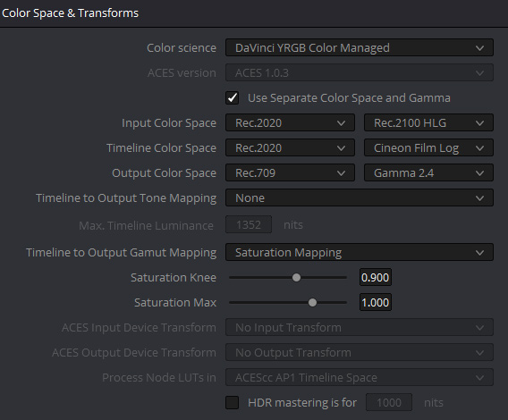The image size is (508, 420).
Task: Click the Input Color Space label
Action: click(x=169, y=123)
